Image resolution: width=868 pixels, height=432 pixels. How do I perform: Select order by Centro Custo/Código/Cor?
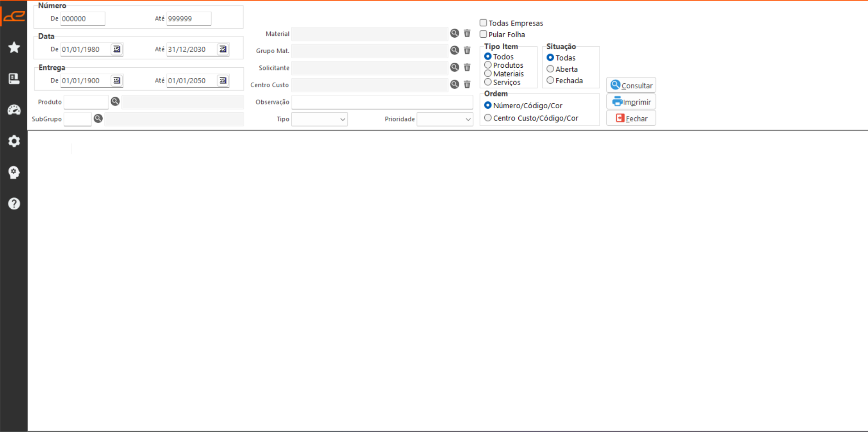488,118
